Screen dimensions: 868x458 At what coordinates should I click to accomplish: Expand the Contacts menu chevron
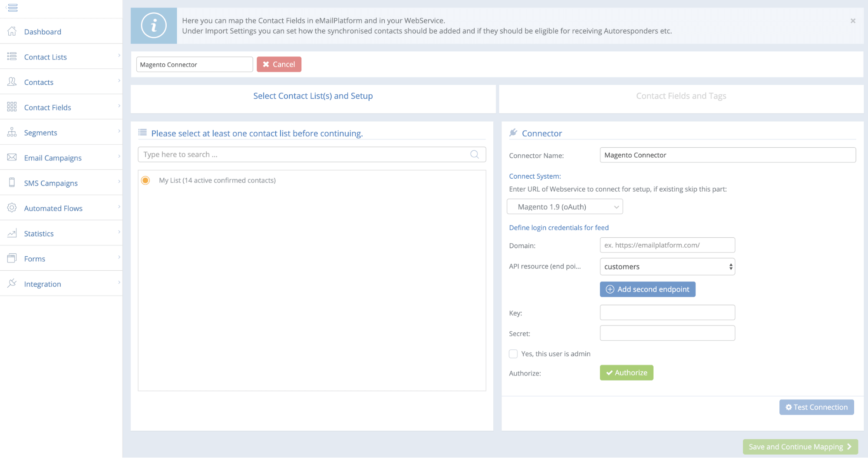pyautogui.click(x=119, y=80)
